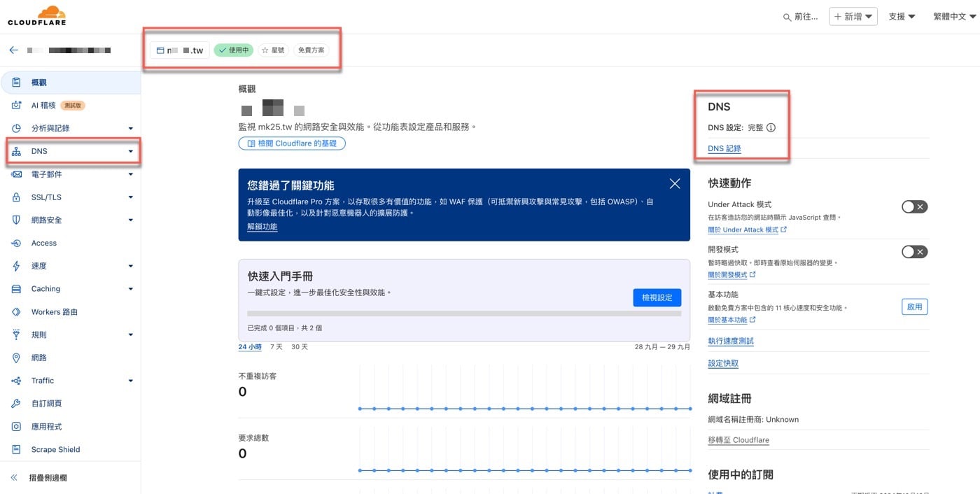This screenshot has width=980, height=494.
Task: Click the 檢閱 Cloudflare 的基礎 button
Action: (292, 143)
